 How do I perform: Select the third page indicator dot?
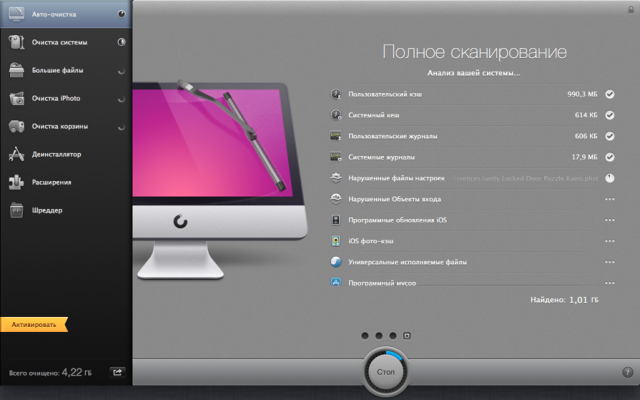click(393, 336)
